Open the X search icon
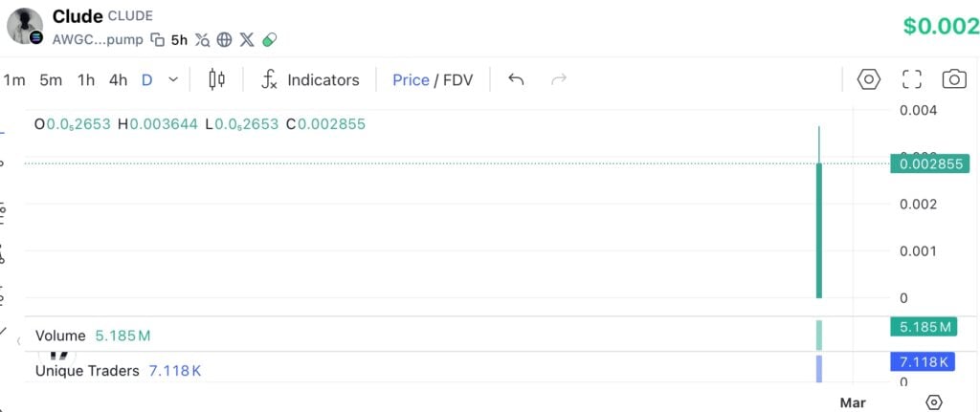The image size is (980, 412). click(x=203, y=40)
